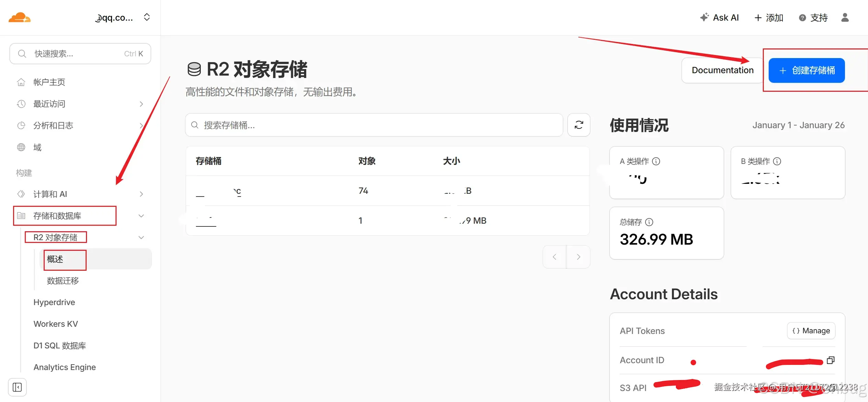The image size is (868, 402).
Task: Open the Documentation button
Action: [722, 70]
